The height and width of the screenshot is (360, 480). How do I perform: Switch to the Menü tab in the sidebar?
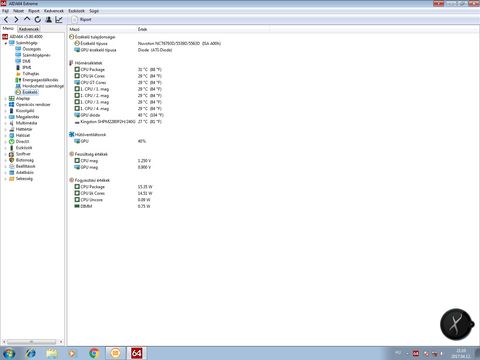click(x=8, y=29)
